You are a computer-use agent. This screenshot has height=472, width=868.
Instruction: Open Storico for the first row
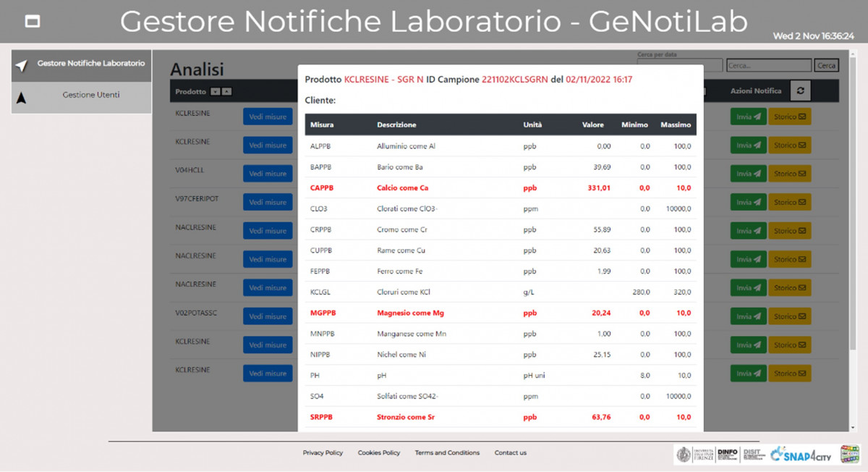[x=789, y=117]
